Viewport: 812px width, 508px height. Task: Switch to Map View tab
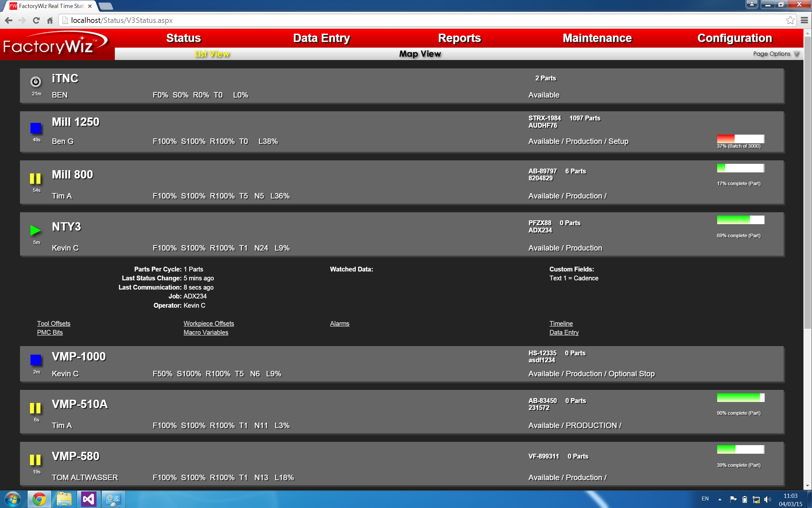click(x=420, y=54)
